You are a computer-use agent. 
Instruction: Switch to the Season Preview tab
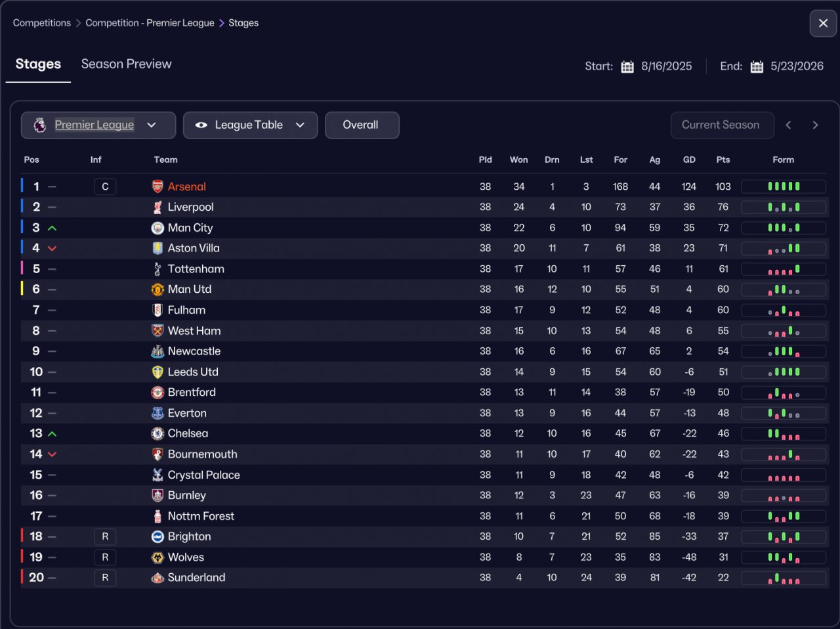pyautogui.click(x=126, y=64)
